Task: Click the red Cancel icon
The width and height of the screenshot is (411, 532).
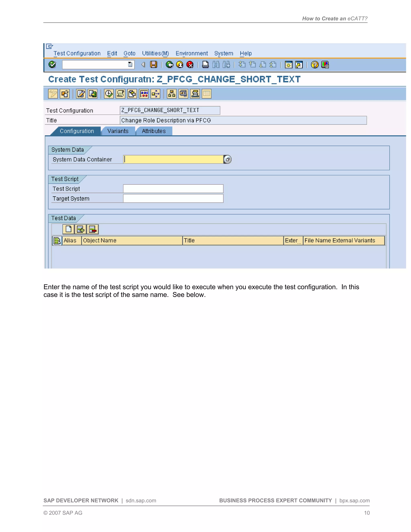Action: (190, 65)
